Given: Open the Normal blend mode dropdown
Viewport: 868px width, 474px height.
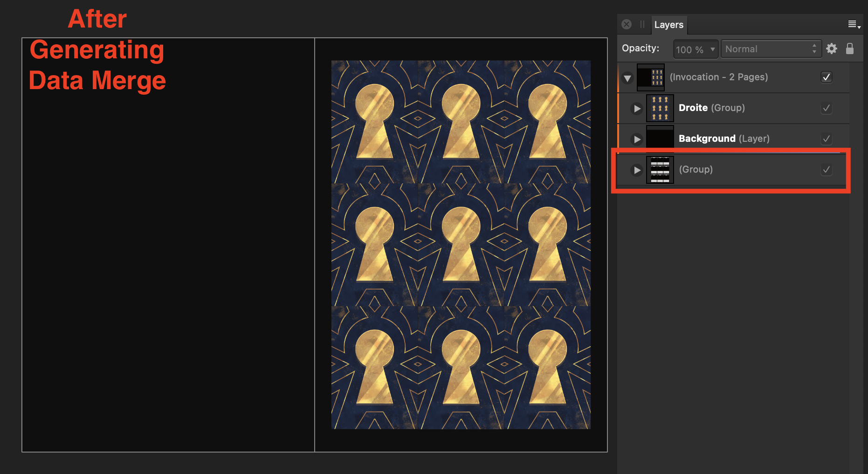Looking at the screenshot, I should click(x=771, y=49).
